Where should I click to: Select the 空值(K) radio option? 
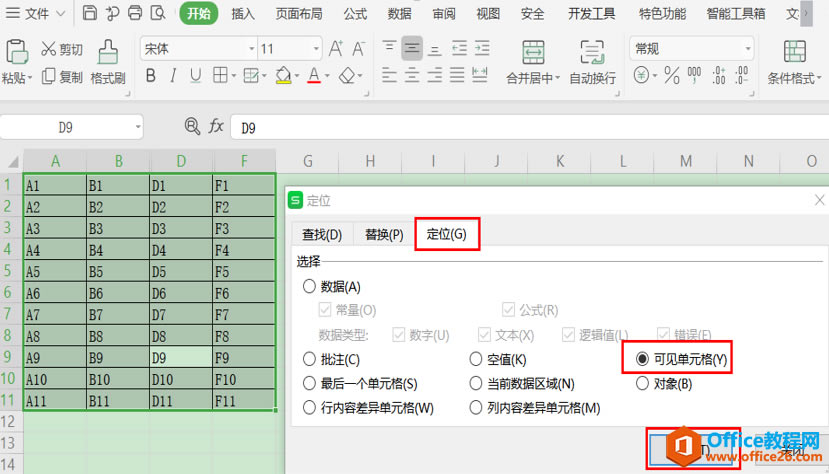pyautogui.click(x=476, y=359)
